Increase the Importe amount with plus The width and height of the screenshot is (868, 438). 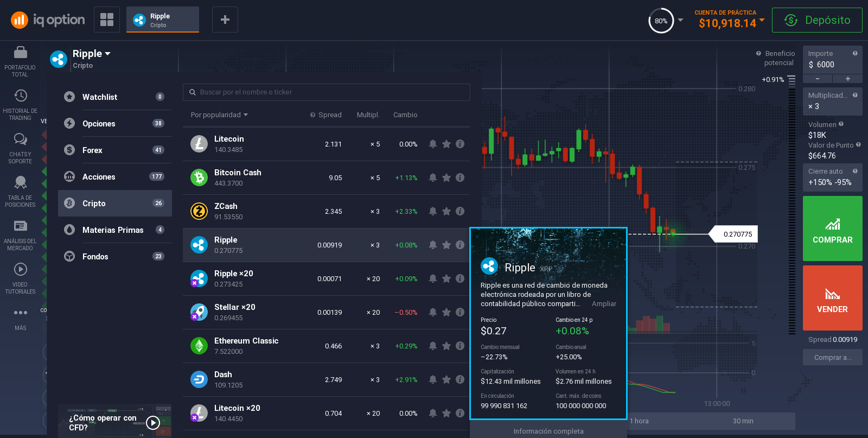847,79
